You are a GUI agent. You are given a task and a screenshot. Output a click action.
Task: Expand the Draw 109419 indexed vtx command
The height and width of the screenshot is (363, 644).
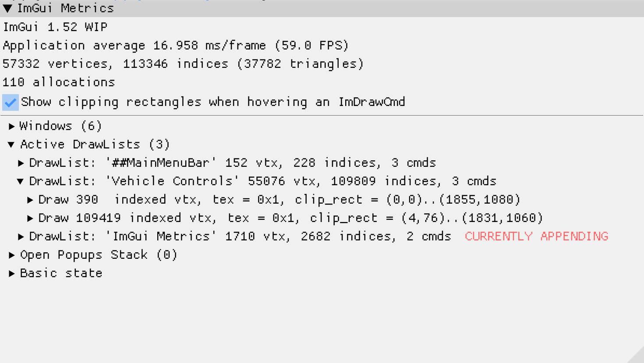(x=30, y=218)
